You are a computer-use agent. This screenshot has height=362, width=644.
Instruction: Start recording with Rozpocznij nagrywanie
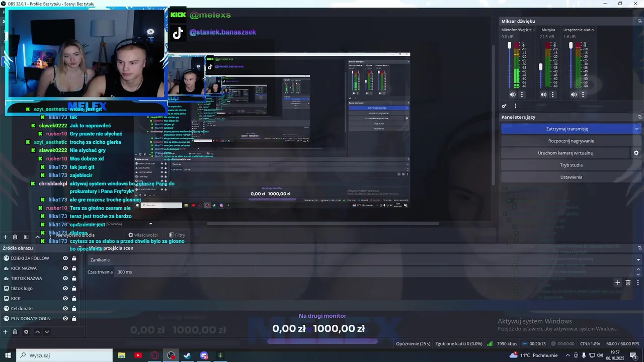571,141
